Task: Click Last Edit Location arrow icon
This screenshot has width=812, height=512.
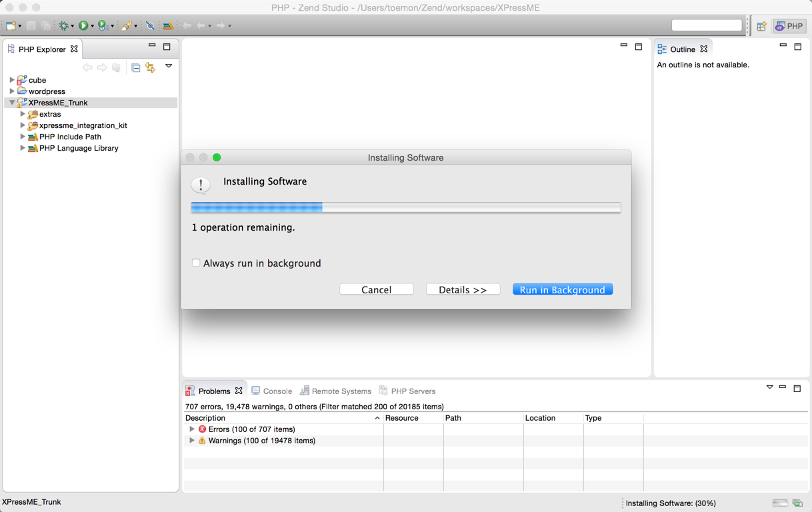Action: coord(187,26)
